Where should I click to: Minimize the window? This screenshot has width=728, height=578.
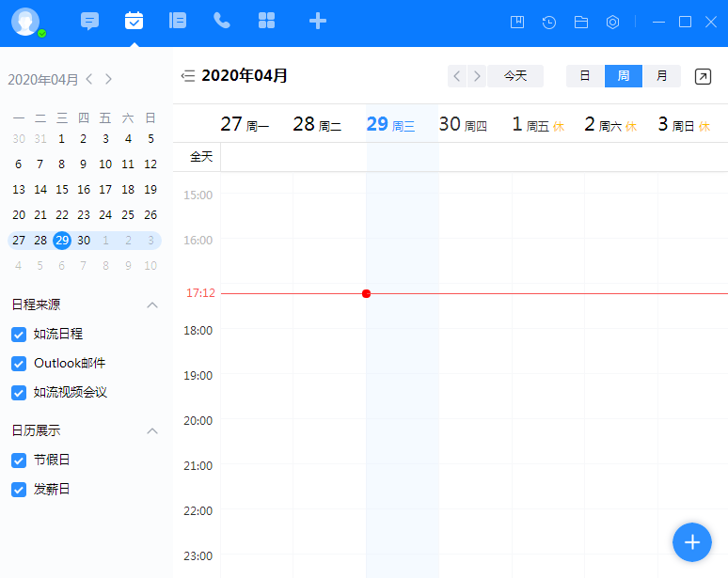coord(658,22)
